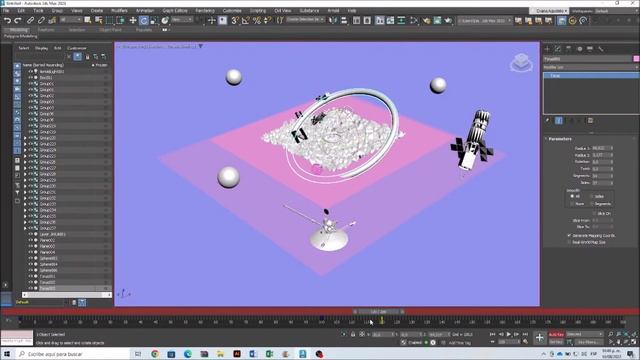Screen dimensions: 640x360
Task: Select the Sides smooth radio button
Action: tap(591, 196)
